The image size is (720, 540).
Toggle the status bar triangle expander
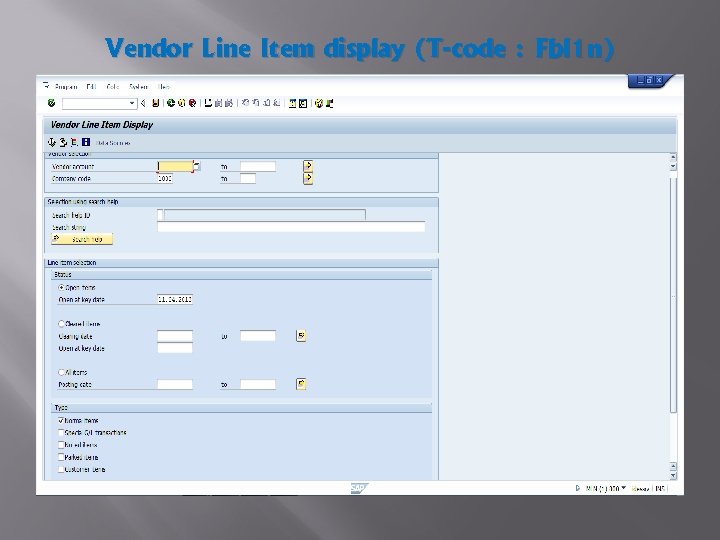point(578,488)
